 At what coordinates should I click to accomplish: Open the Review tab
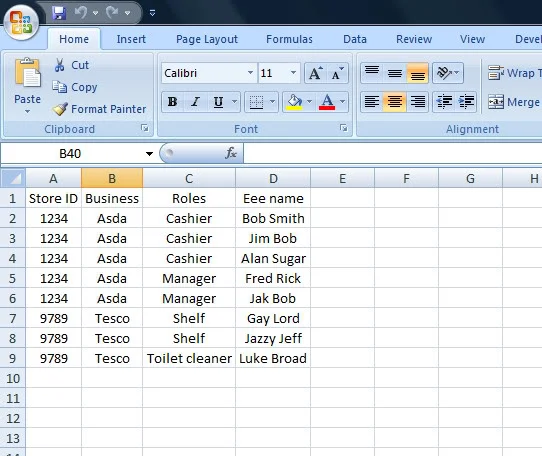414,39
